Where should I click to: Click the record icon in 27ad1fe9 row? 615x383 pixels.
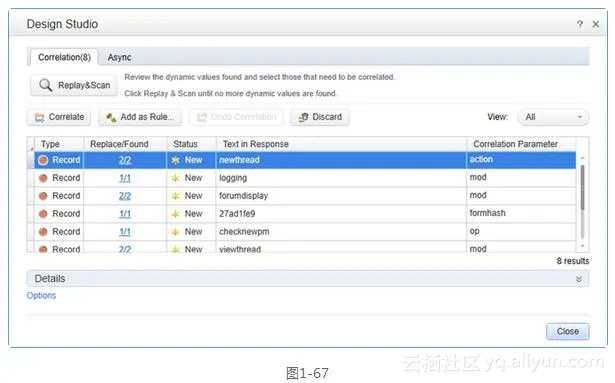43,214
